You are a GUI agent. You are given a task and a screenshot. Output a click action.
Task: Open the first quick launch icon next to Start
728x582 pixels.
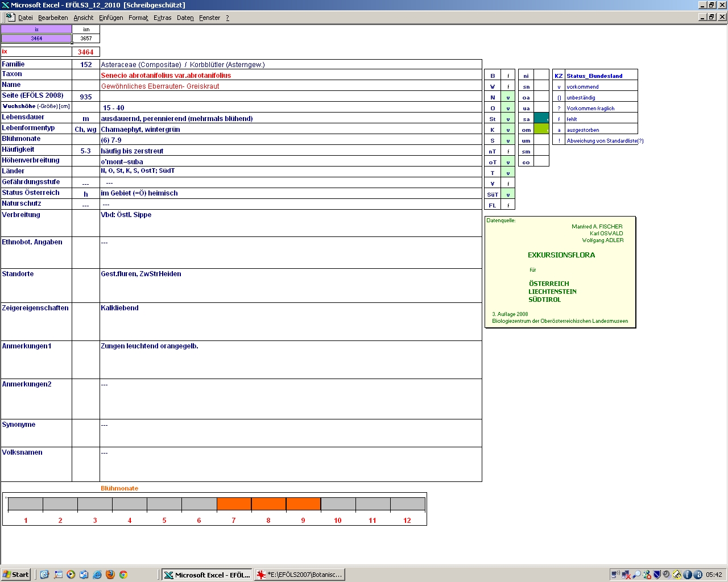pos(44,575)
